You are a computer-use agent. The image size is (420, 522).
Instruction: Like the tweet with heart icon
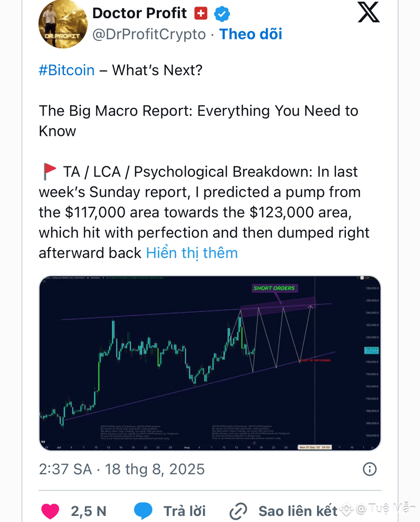click(50, 511)
